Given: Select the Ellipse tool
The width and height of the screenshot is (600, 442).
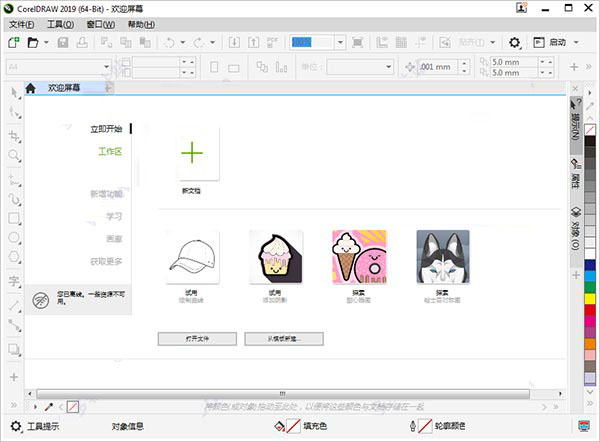Looking at the screenshot, I should [14, 239].
